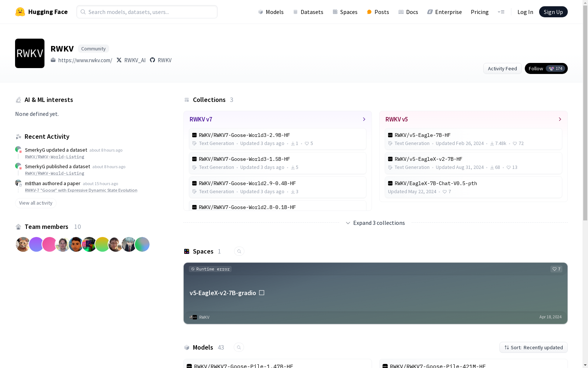The height and width of the screenshot is (368, 588).
Task: Click the heart likes badge on the Space card
Action: [556, 269]
